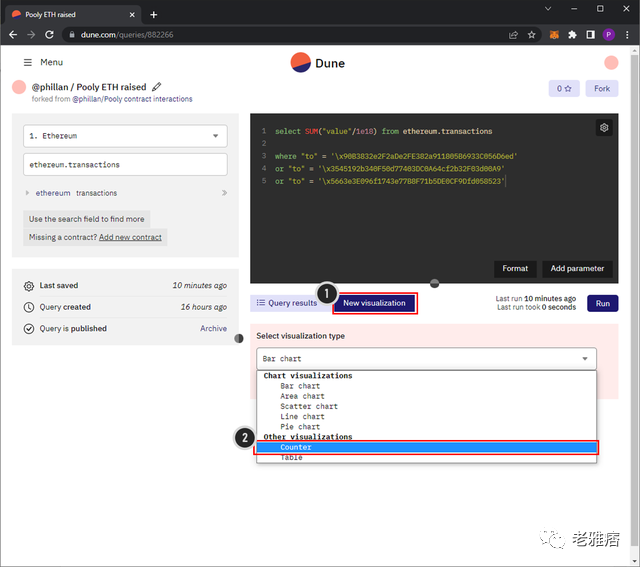640x567 pixels.
Task: Click the ethereum.transactions search field
Action: pos(125,164)
